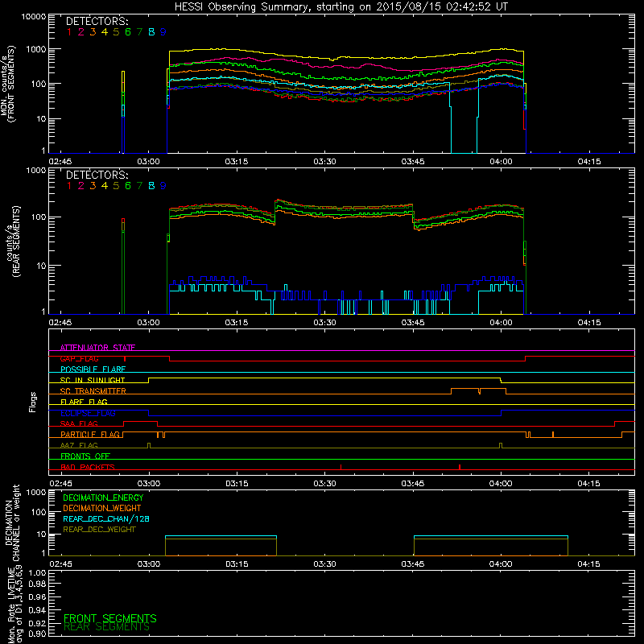Select yellow detector 4 in front segments legend
Image resolution: width=644 pixels, height=644 pixels.
pyautogui.click(x=105, y=32)
